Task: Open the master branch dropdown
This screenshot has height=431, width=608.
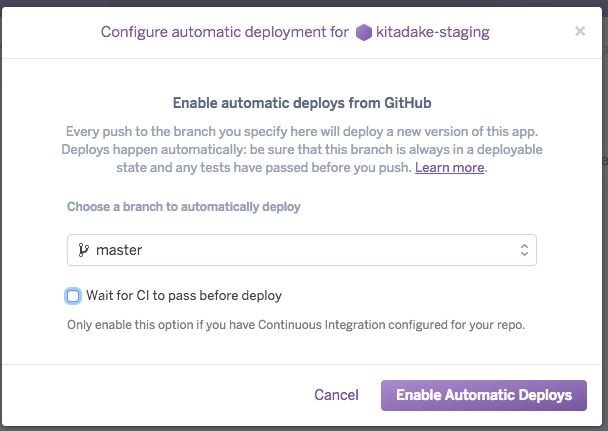Action: pyautogui.click(x=301, y=250)
